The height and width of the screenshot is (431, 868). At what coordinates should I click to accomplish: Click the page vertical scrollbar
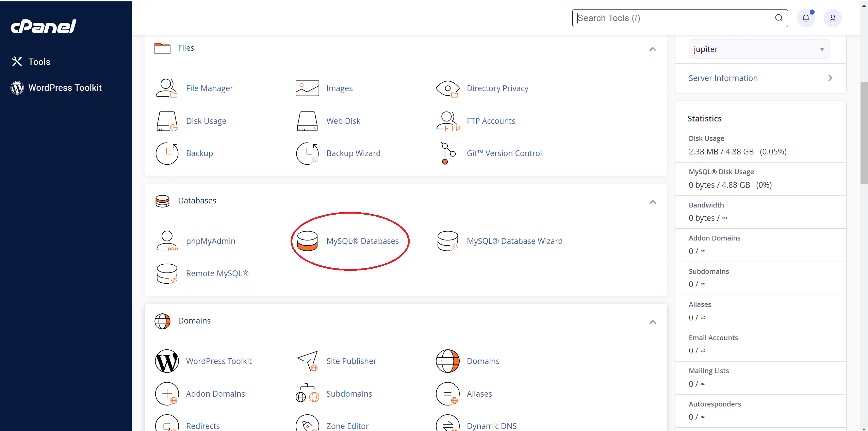[864, 133]
